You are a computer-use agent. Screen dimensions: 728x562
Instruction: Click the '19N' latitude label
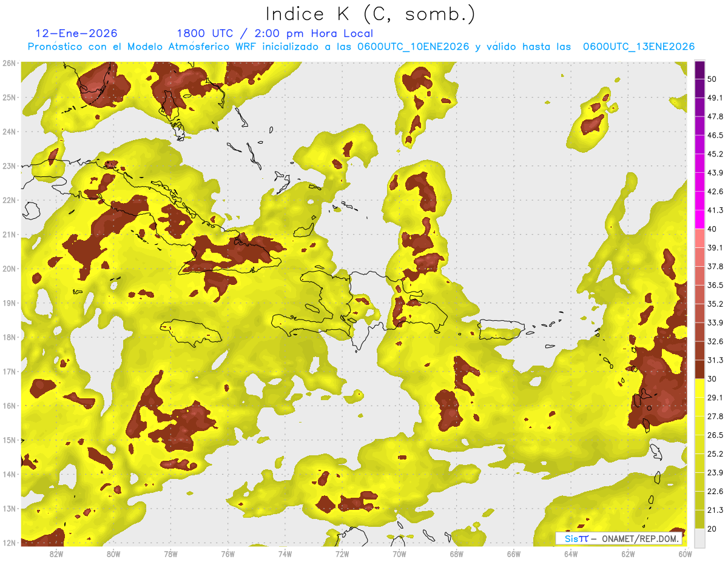tap(9, 303)
